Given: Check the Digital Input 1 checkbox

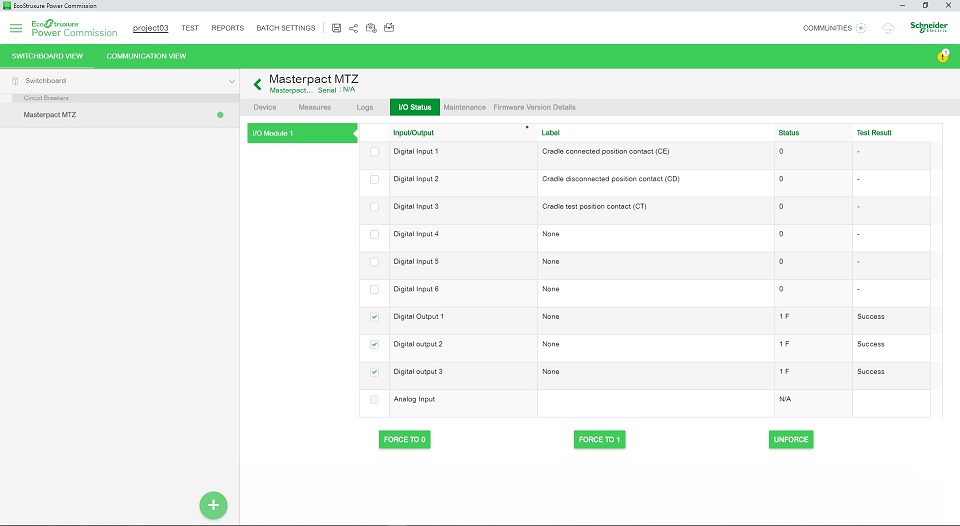Looking at the screenshot, I should [x=375, y=152].
